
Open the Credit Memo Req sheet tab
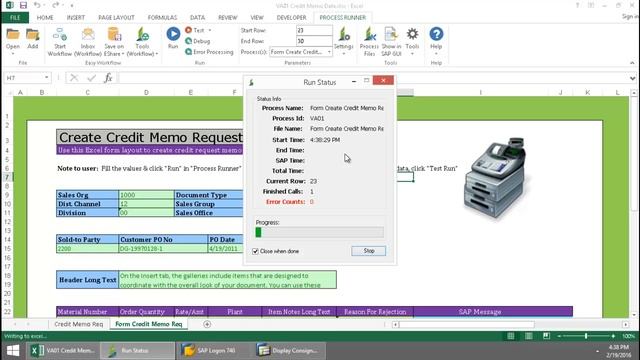78,324
